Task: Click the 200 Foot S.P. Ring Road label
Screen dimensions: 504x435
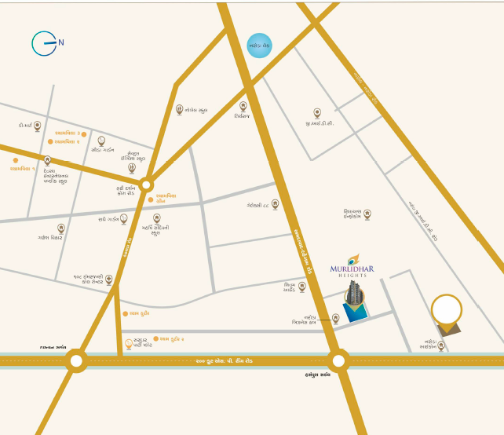Action: point(224,361)
